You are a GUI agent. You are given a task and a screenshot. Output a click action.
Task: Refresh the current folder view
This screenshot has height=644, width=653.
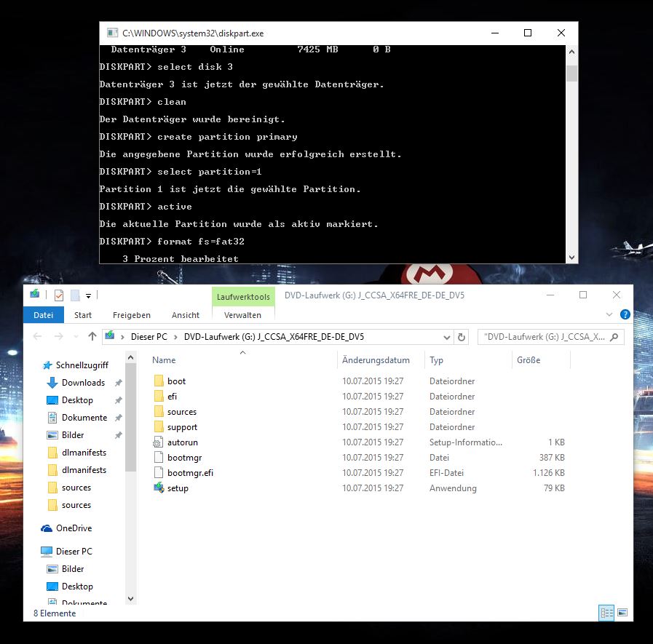click(x=461, y=337)
